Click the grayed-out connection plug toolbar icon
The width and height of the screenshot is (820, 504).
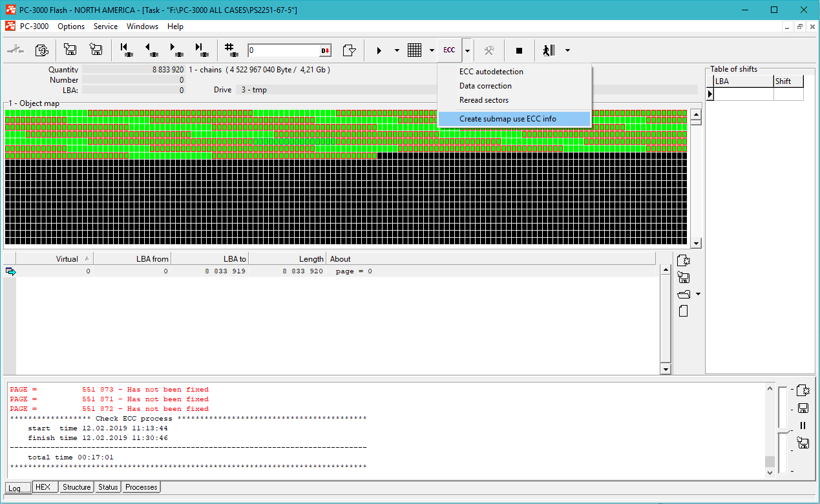pyautogui.click(x=16, y=50)
